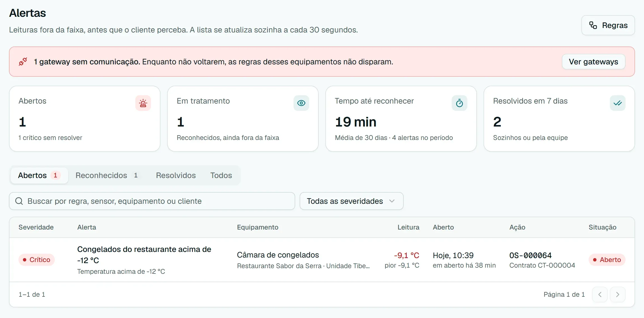
Task: Click the Aberto status badge in row
Action: coord(607,260)
